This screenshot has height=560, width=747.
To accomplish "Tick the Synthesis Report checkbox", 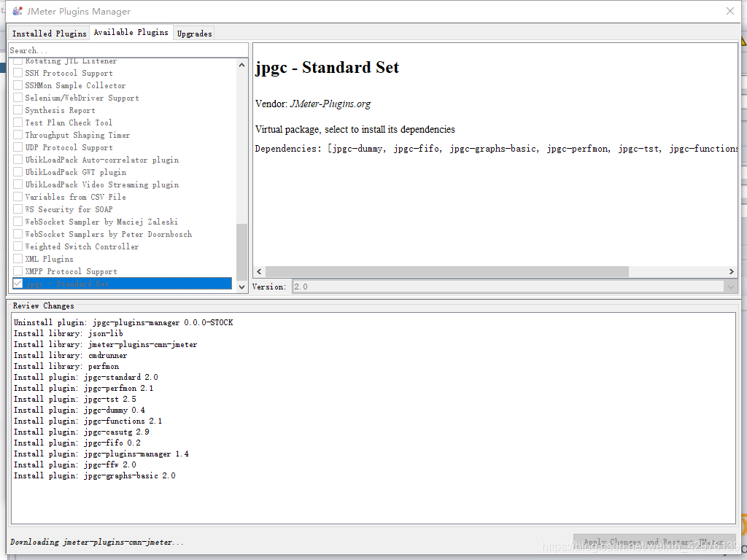I will click(18, 110).
